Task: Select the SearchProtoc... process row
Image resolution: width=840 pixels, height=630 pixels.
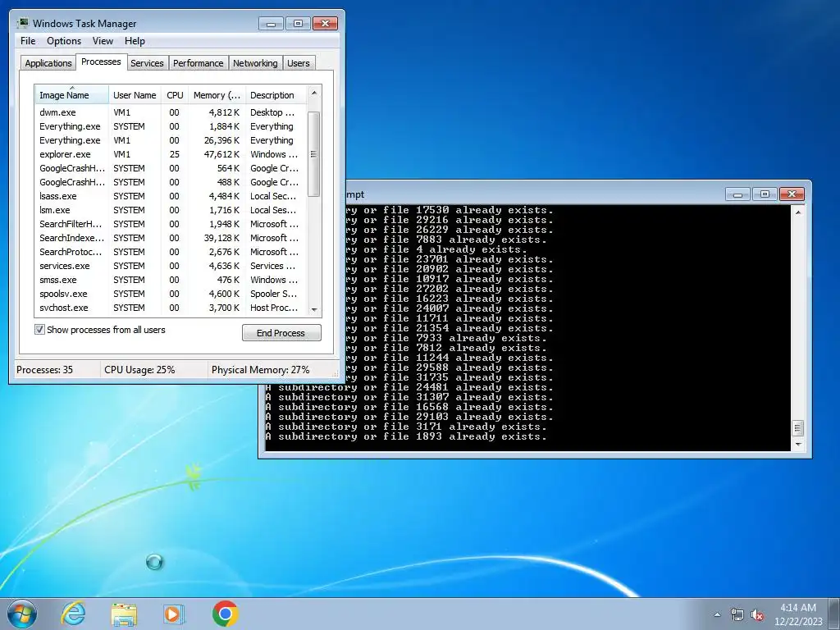Action: pyautogui.click(x=171, y=252)
